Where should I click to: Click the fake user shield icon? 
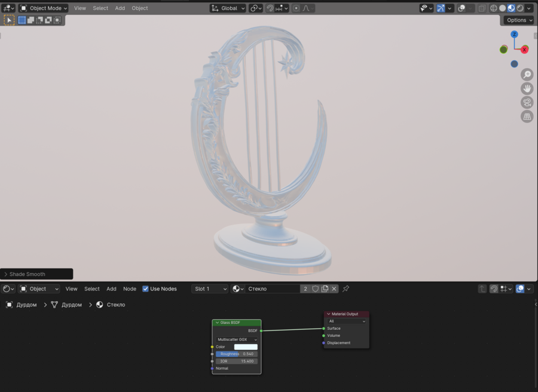[x=316, y=289]
